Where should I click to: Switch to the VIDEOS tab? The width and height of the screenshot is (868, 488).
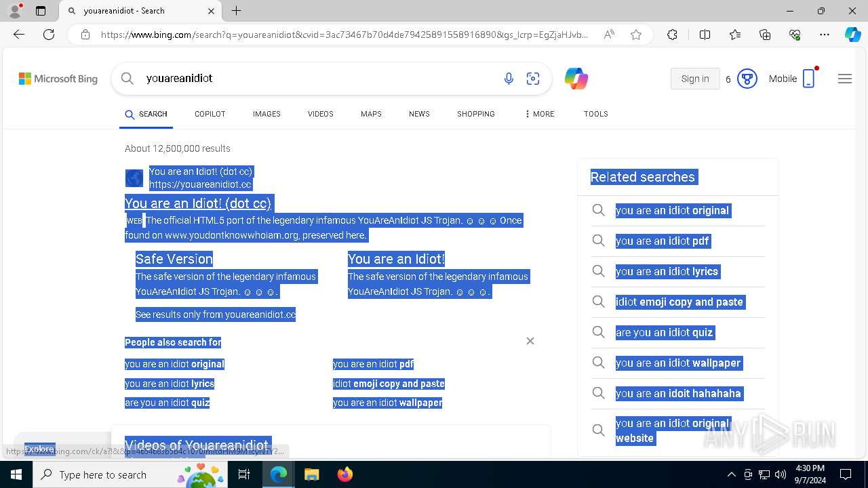click(320, 114)
